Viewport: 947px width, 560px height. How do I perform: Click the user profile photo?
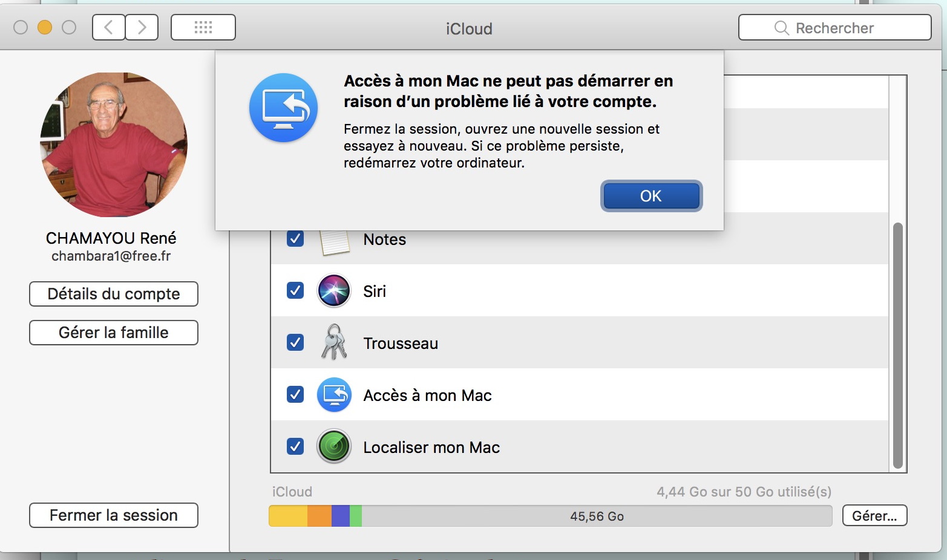click(114, 145)
